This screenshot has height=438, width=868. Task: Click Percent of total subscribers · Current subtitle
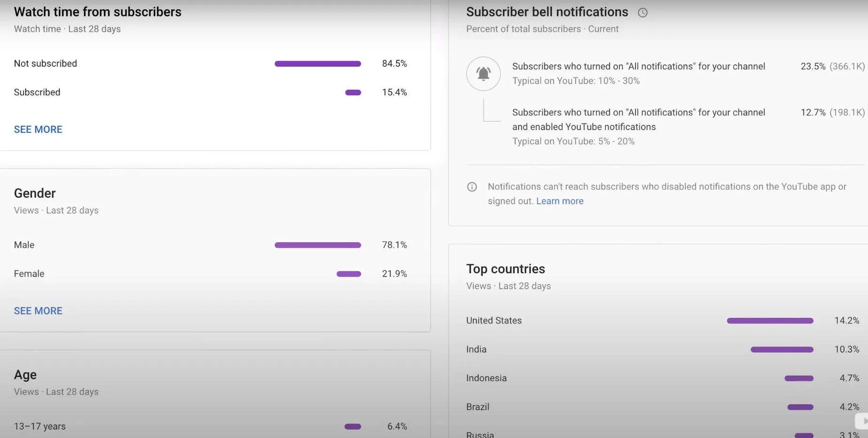pyautogui.click(x=542, y=29)
